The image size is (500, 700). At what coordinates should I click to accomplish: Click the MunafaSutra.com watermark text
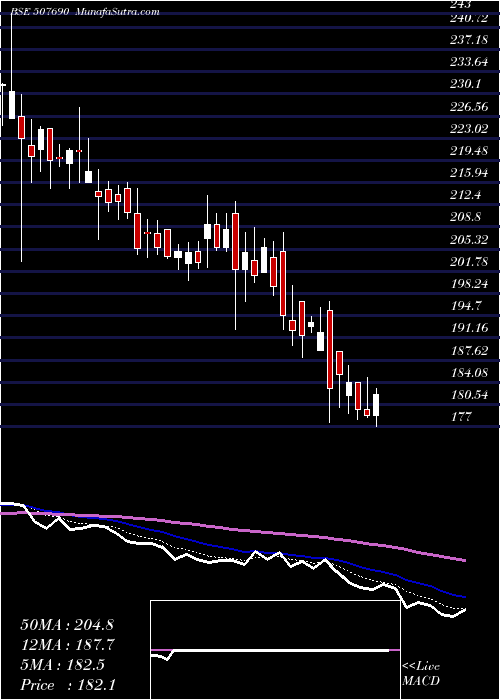(118, 12)
